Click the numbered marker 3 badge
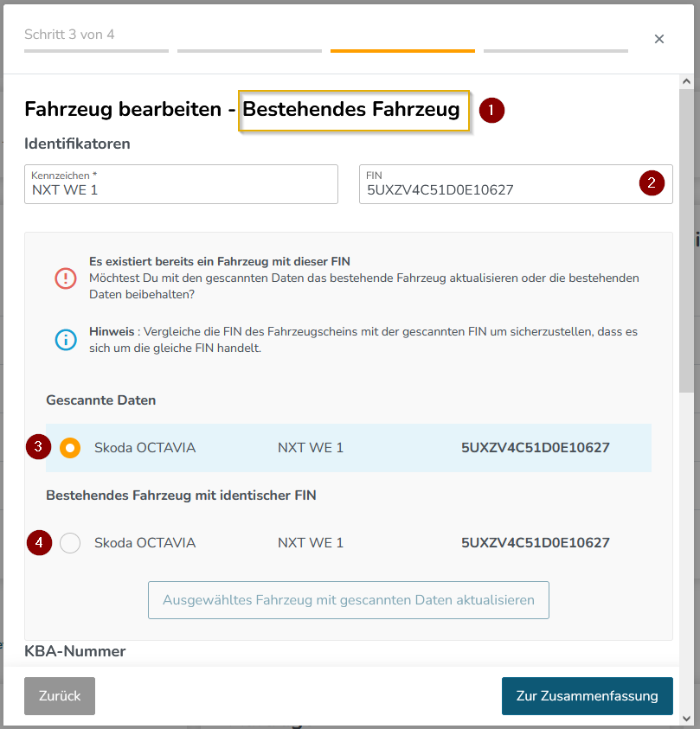 (x=38, y=447)
